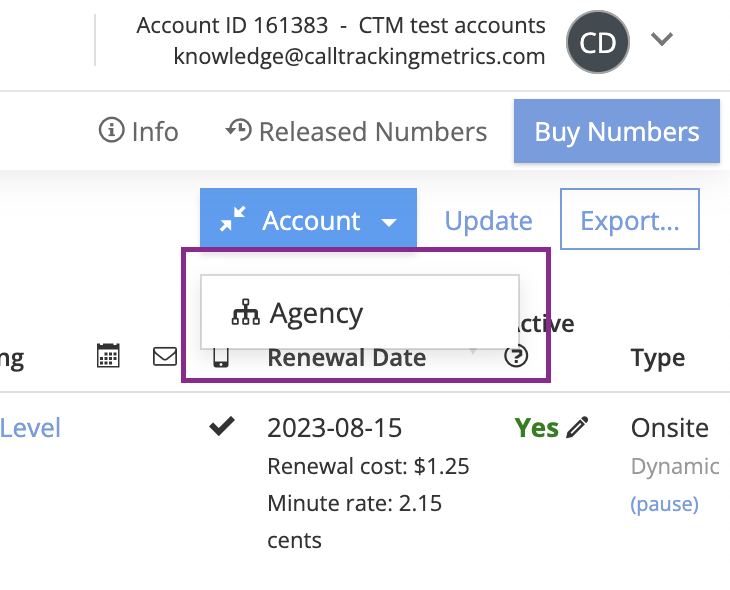
Task: Click the Dynamic label under Onsite
Action: tap(675, 467)
